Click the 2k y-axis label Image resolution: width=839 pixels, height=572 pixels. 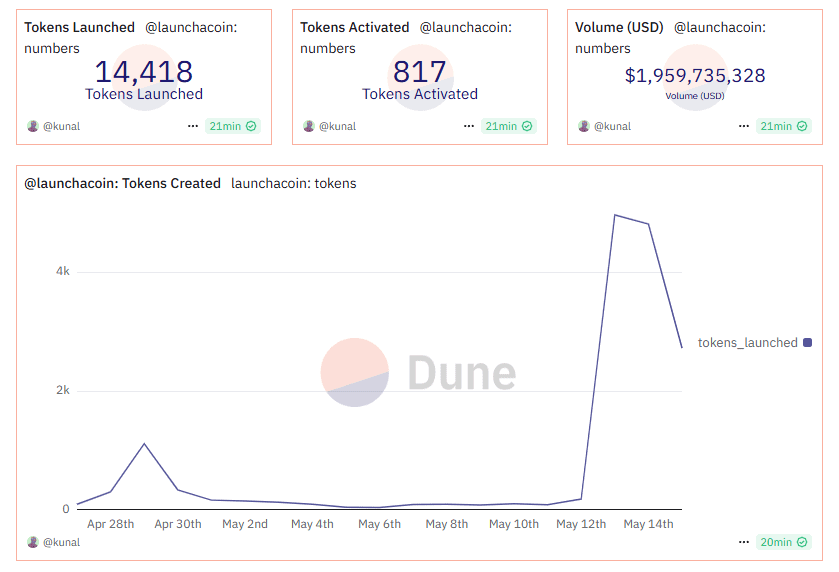point(63,390)
